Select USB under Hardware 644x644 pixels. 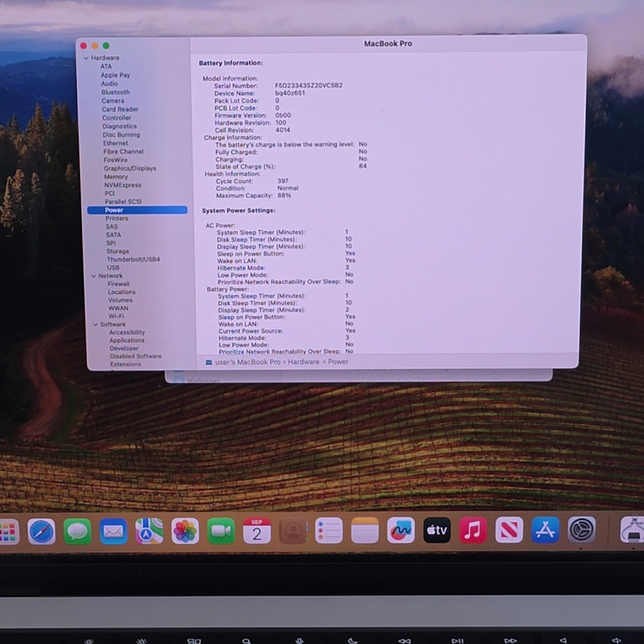pos(113,267)
